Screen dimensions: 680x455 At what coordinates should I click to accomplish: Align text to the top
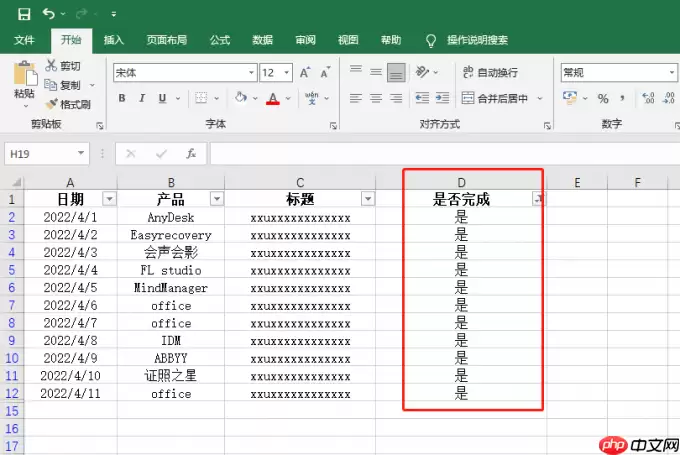click(x=356, y=69)
